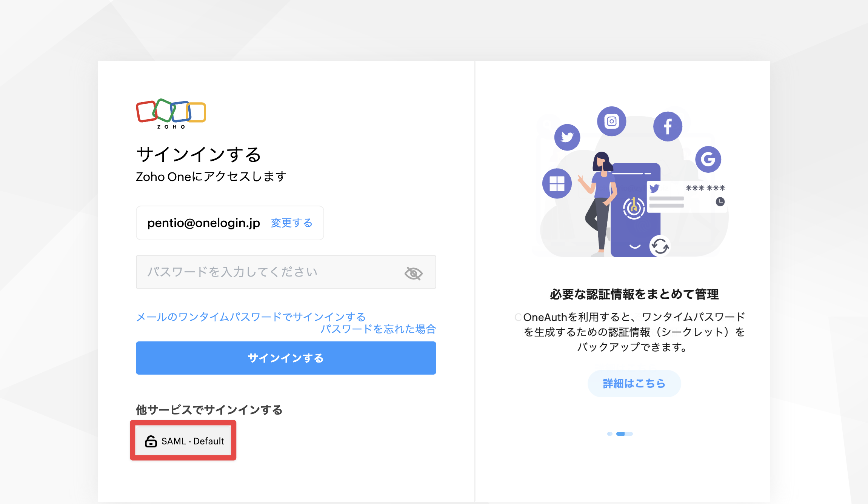Sign in with SAML - Default button

tap(184, 441)
